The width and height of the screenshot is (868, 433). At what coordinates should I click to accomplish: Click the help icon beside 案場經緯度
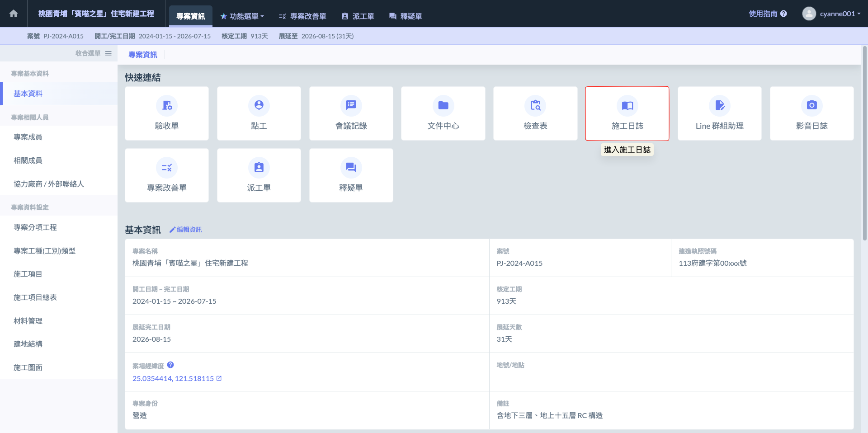170,365
